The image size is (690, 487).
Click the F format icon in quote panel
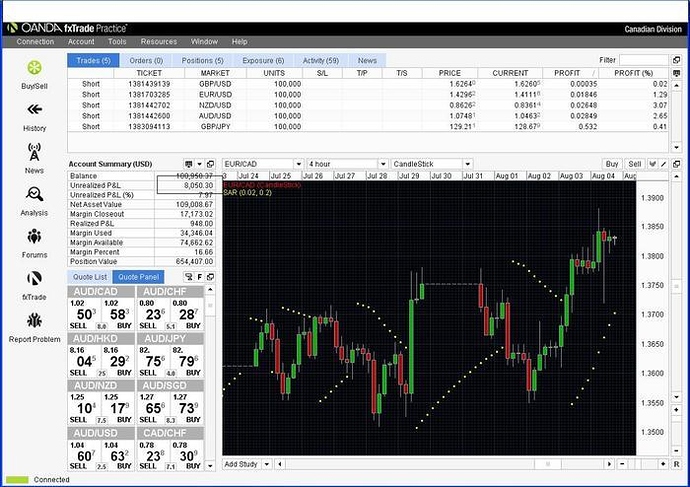[200, 277]
